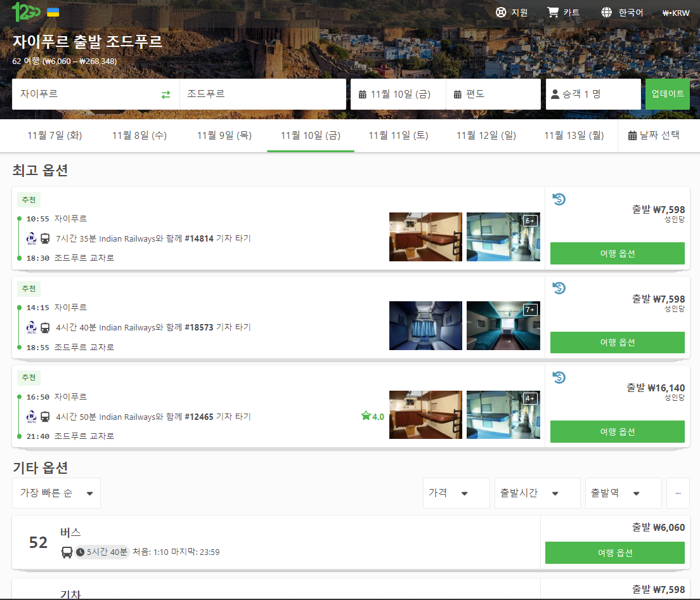Expand the 출발시간 filter
The image size is (700, 600).
(538, 493)
